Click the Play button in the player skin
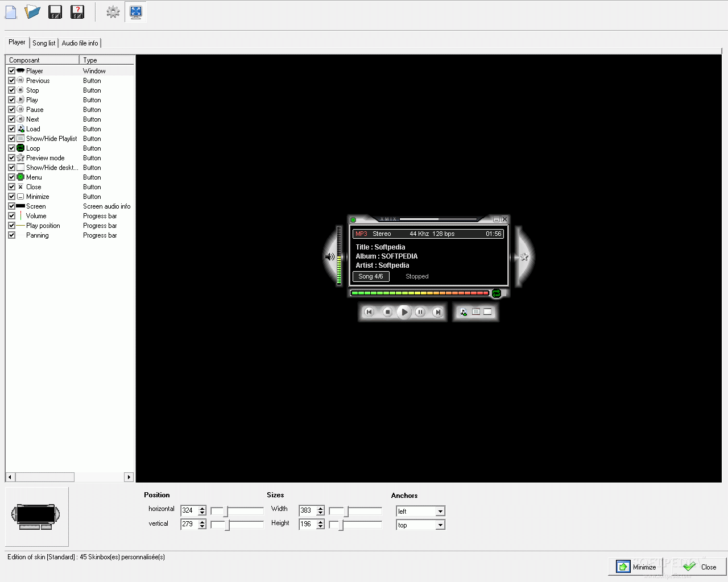 (404, 312)
